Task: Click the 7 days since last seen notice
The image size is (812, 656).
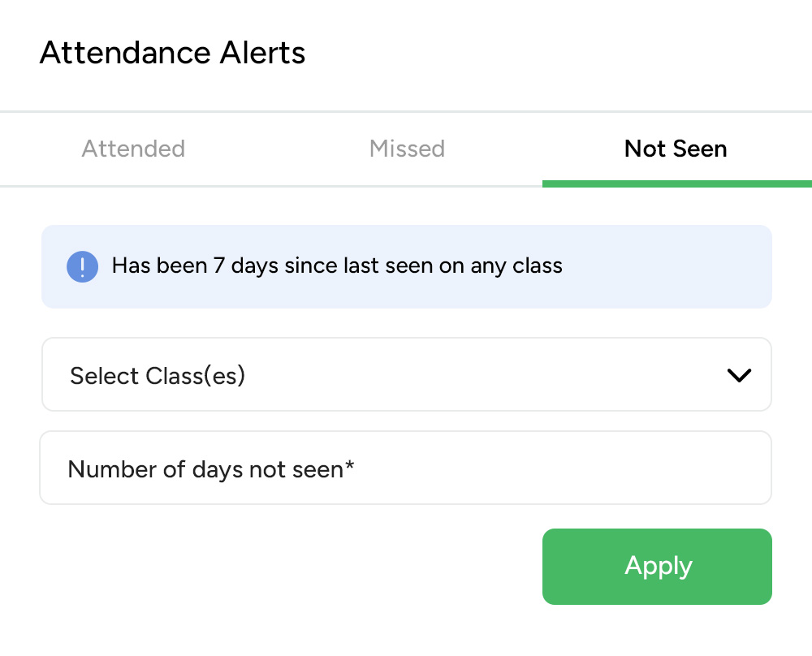Action: [337, 266]
